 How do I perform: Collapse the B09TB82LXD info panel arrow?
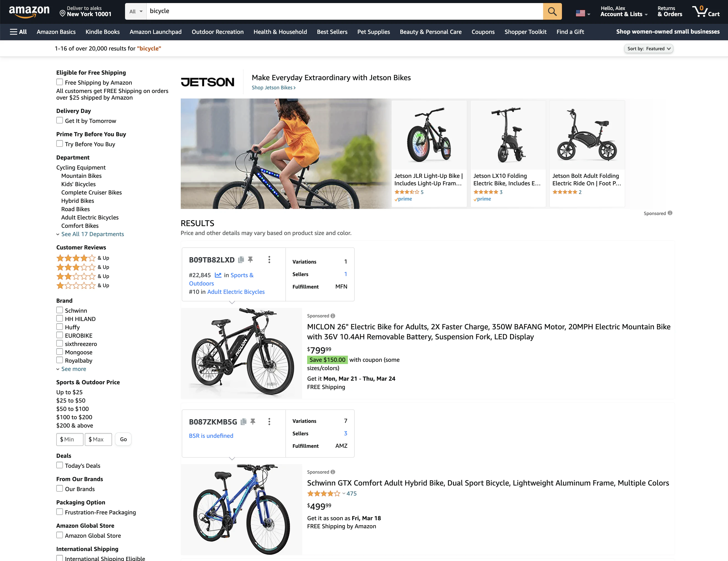(x=232, y=302)
